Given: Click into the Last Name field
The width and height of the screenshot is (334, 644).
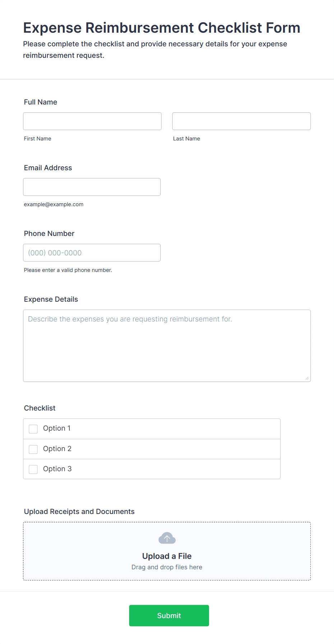Looking at the screenshot, I should click(x=241, y=121).
